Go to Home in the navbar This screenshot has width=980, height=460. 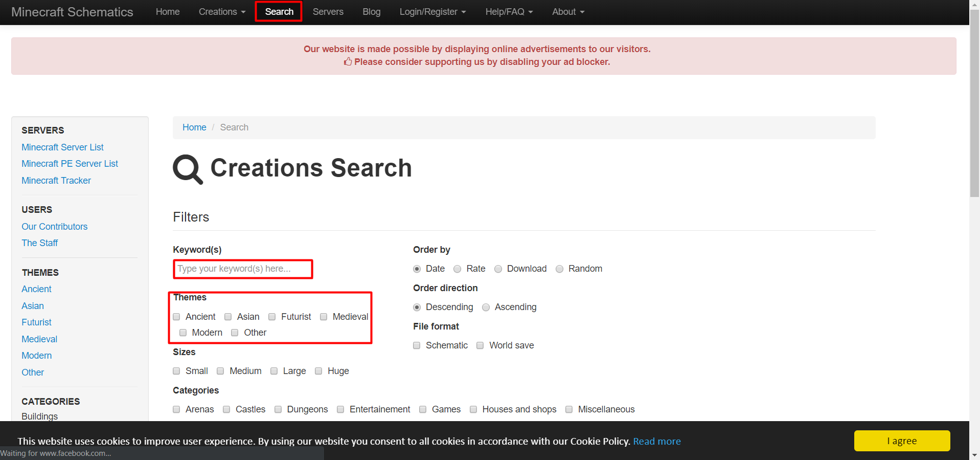tap(168, 12)
